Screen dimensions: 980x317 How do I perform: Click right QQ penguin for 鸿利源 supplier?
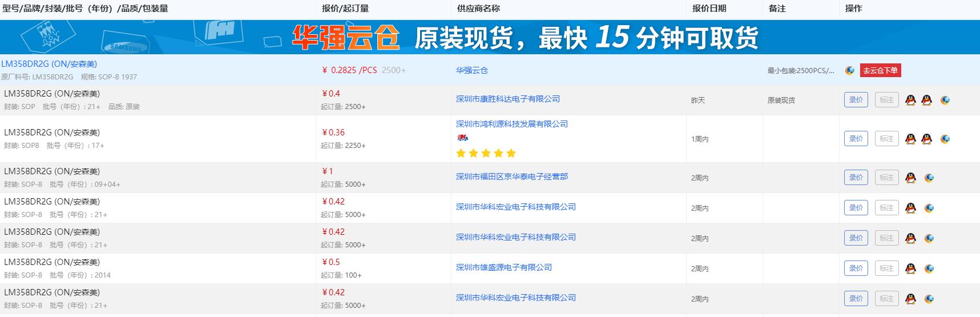(x=927, y=139)
